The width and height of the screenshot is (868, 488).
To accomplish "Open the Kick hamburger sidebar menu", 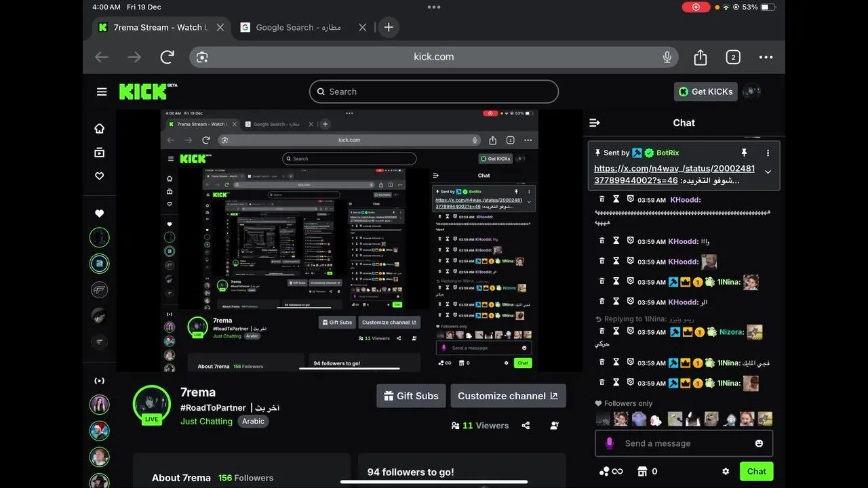I will pos(102,91).
